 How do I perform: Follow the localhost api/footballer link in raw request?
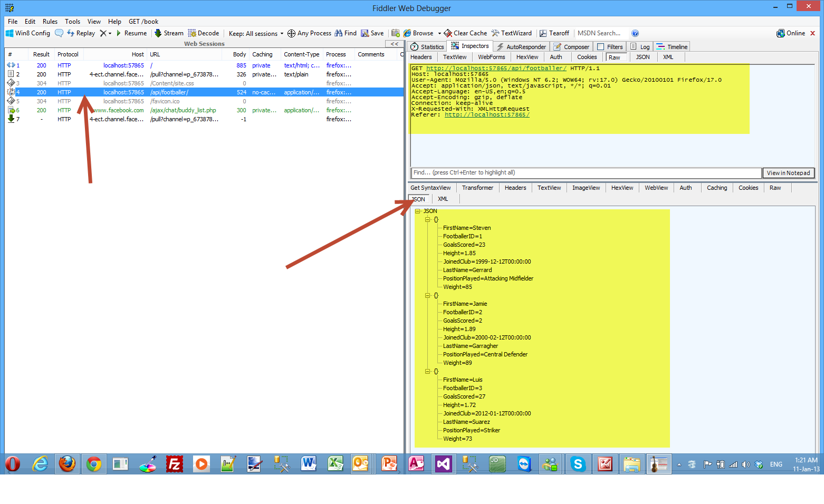click(496, 69)
